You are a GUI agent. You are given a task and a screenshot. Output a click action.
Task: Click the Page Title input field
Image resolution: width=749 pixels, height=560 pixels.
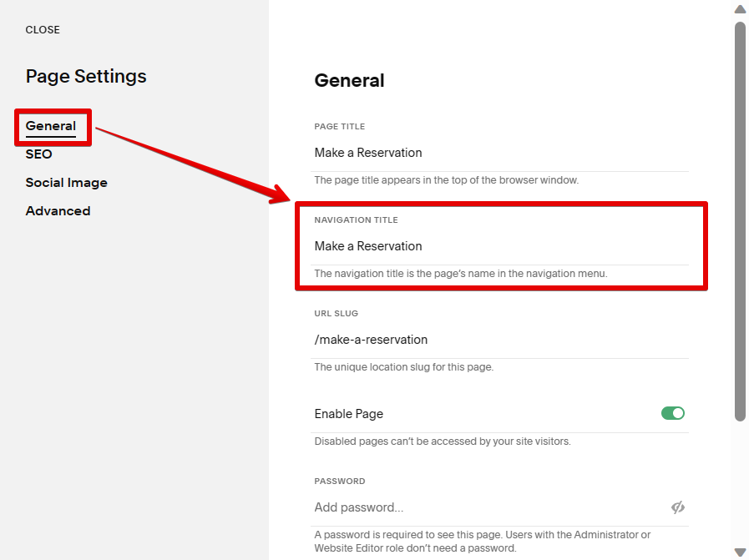501,153
